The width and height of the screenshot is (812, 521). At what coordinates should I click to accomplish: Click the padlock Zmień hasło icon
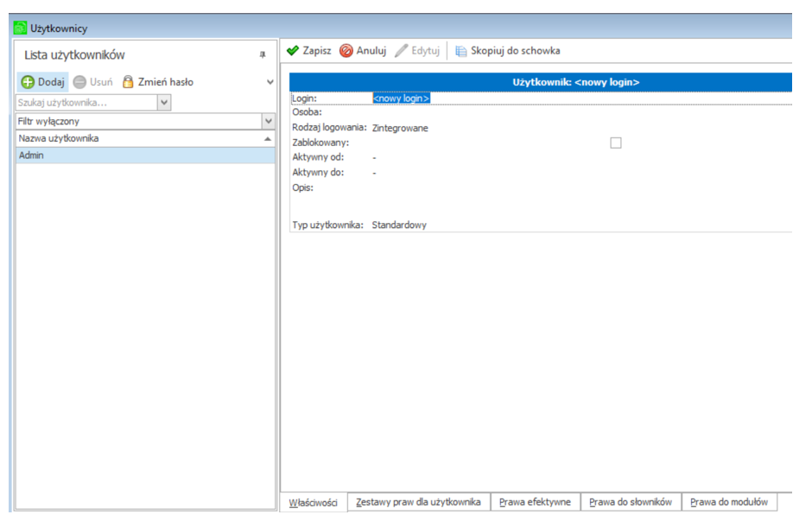[x=128, y=82]
